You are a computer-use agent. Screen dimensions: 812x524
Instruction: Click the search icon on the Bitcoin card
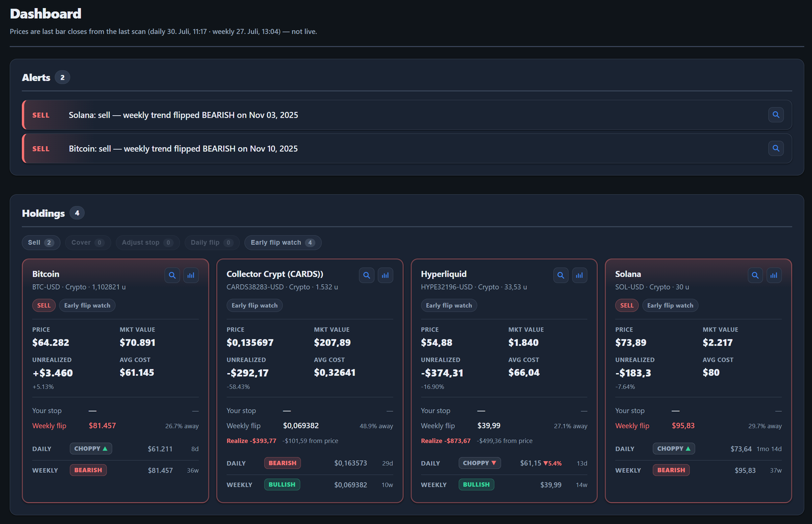172,275
